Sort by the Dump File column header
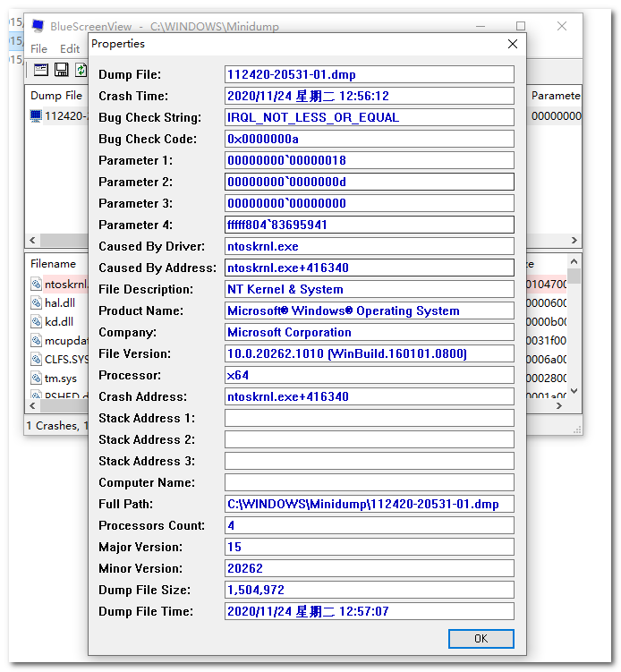621x672 pixels. coord(57,95)
